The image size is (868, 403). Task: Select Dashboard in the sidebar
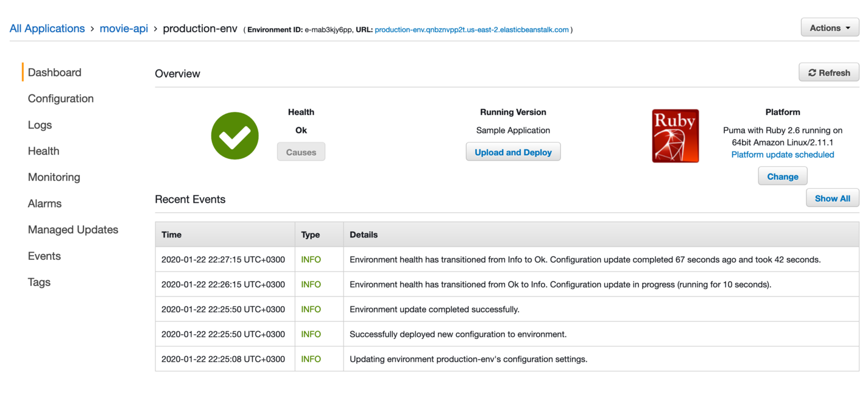54,72
